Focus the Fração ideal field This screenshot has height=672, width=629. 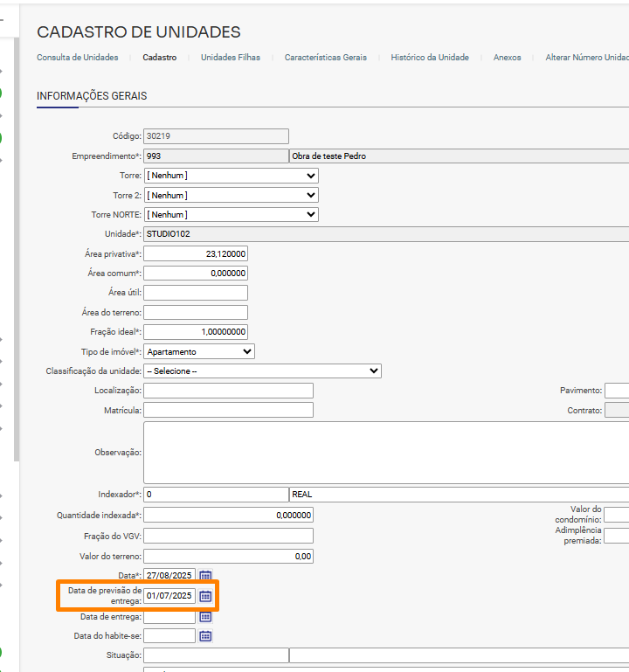click(x=196, y=332)
